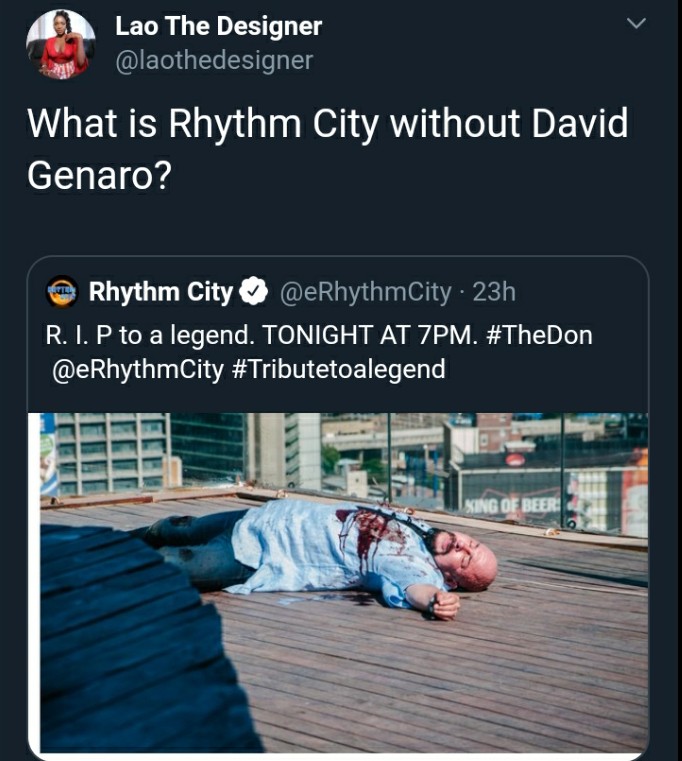Click the verified badge beside Rhythm City
This screenshot has width=682, height=761.
click(254, 291)
